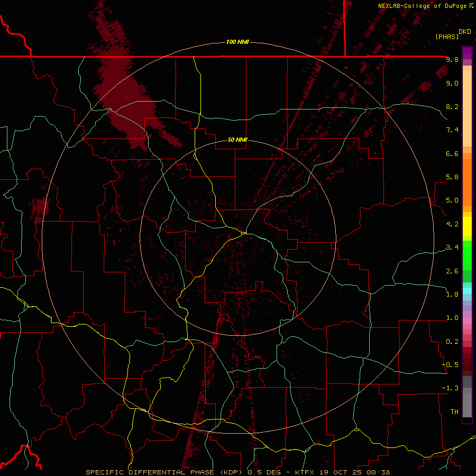This screenshot has height=476, width=476.
Task: Click the 9.8 value on color scale
Action: (452, 59)
